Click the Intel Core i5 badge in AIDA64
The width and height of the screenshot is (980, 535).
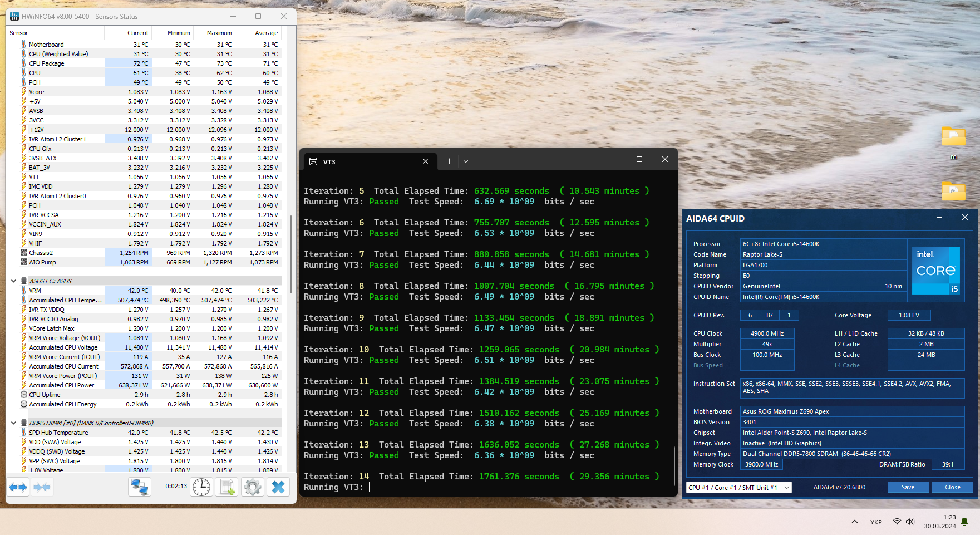936,271
